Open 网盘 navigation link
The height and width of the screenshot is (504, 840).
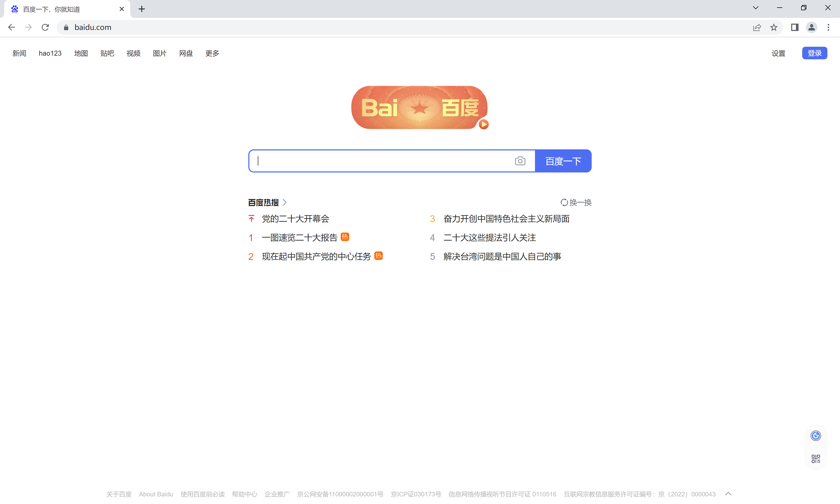(x=186, y=53)
